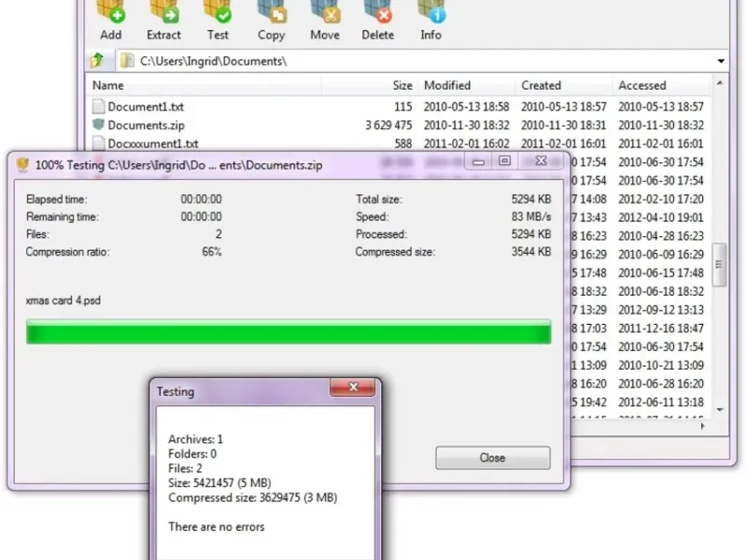Maximize the Testing progress window
Viewport: 747px width, 560px height.
(504, 161)
